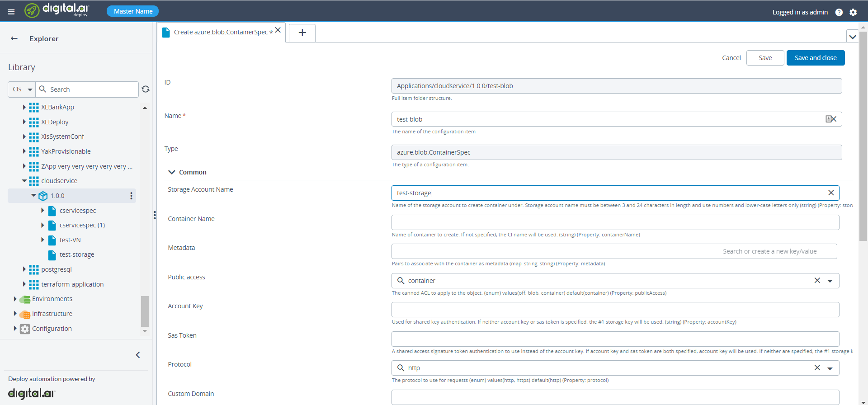
Task: Clear the Storage Account Name field
Action: point(830,193)
